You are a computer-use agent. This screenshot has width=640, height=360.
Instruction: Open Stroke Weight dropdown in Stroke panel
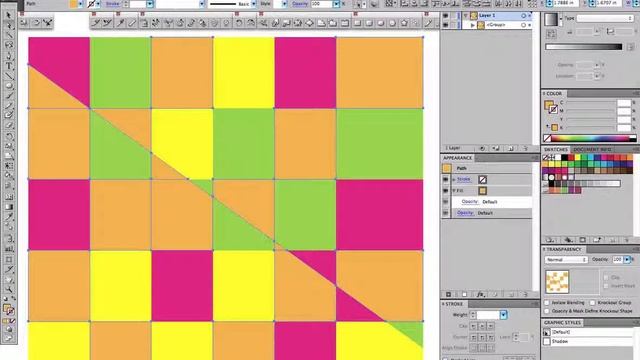coord(503,315)
